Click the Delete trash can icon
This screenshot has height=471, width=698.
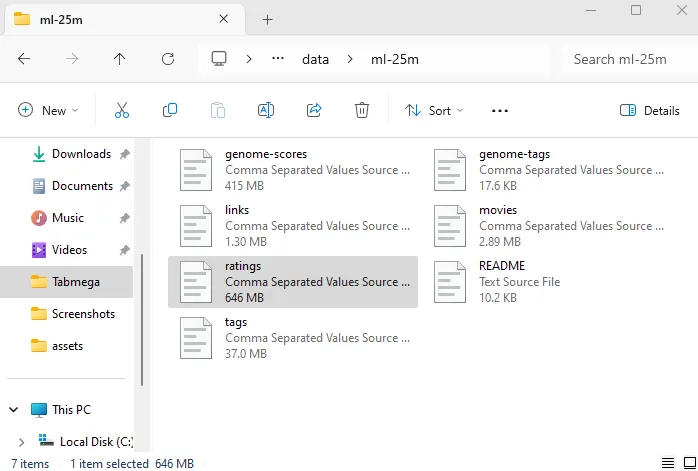362,110
